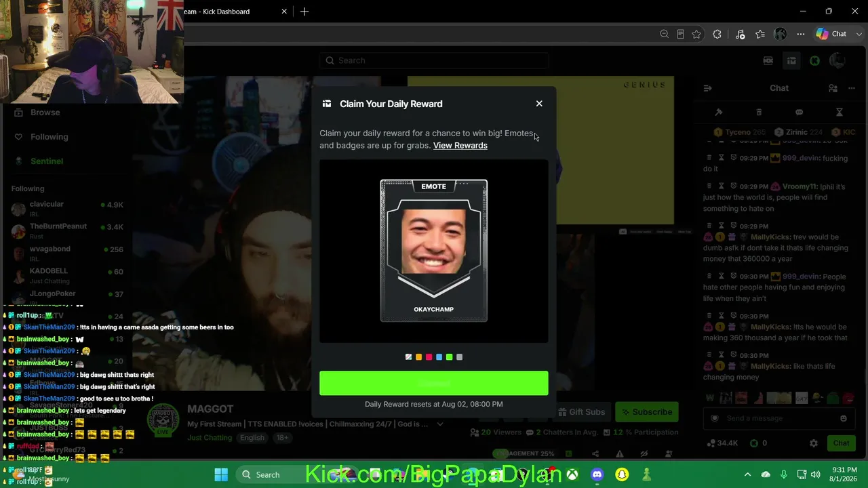Pick the blue rarity swatch
The image size is (868, 488).
(439, 357)
